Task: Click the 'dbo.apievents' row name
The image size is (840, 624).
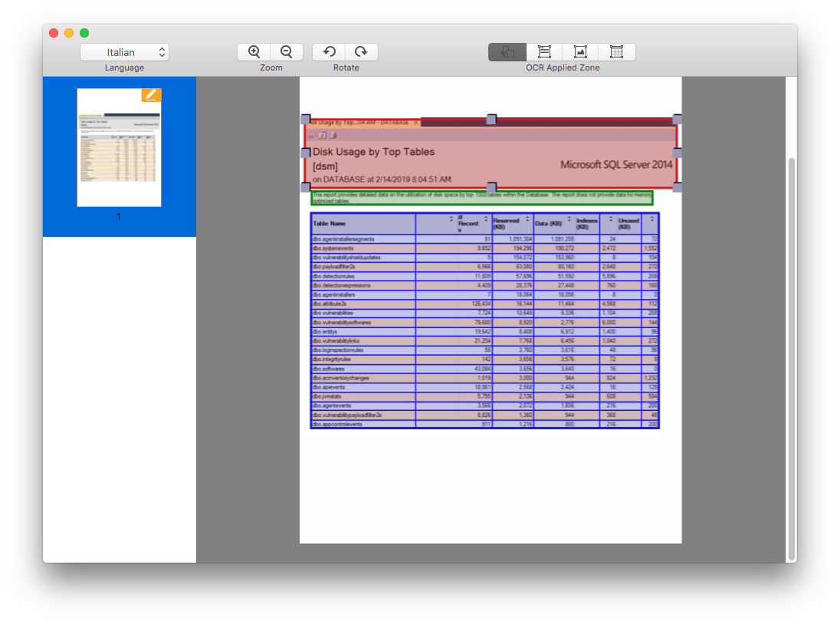Action: 329,387
